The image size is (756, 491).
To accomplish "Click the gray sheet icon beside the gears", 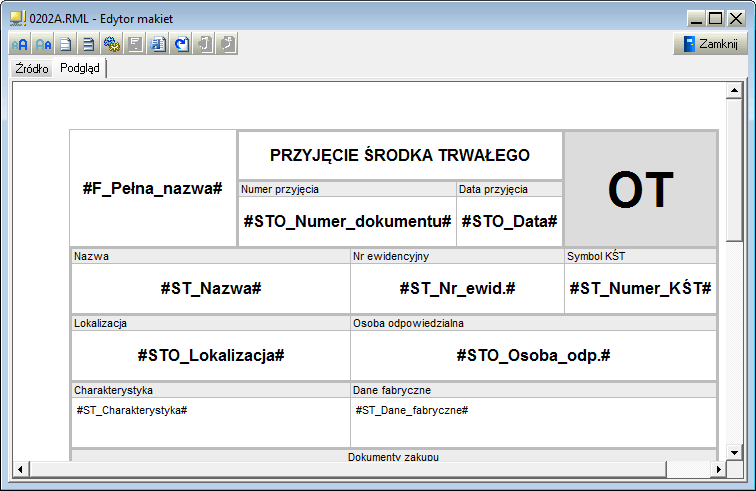I will coord(135,45).
